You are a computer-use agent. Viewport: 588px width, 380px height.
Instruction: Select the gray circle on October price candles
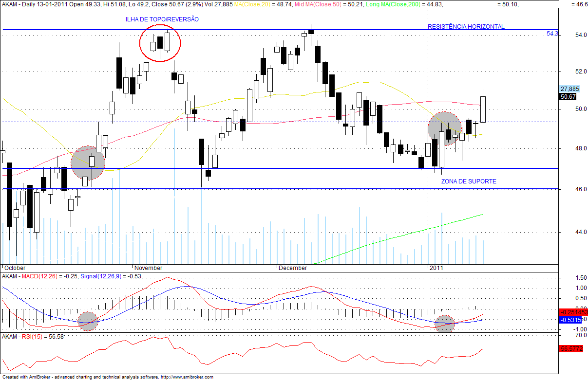(88, 163)
